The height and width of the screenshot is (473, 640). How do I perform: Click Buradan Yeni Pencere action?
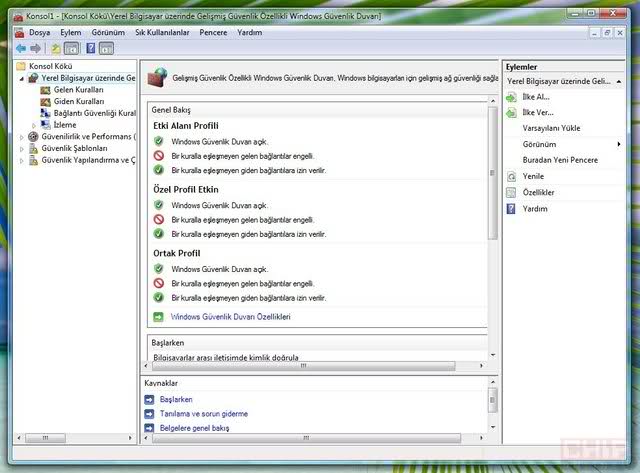[x=560, y=160]
